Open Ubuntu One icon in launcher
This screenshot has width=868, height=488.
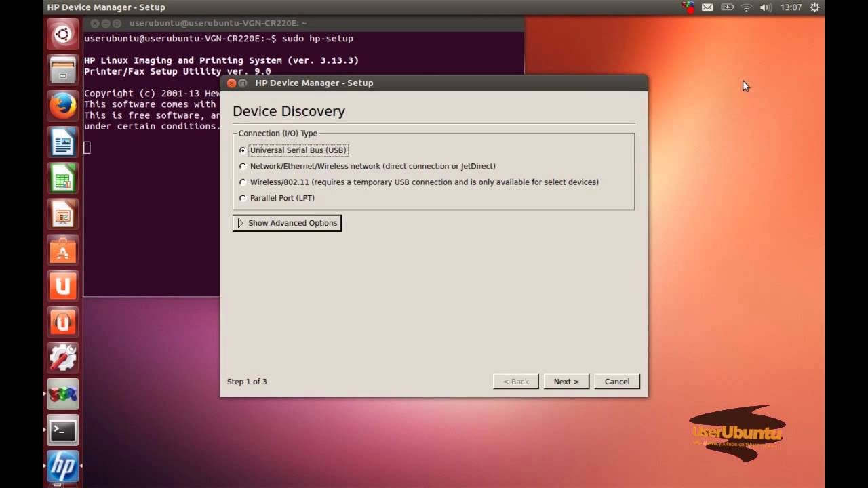[62, 286]
